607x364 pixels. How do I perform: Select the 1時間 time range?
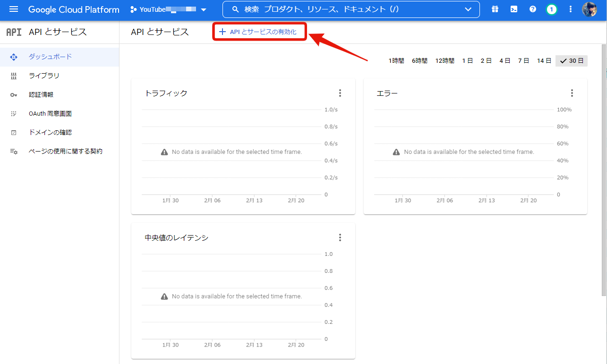tap(396, 60)
